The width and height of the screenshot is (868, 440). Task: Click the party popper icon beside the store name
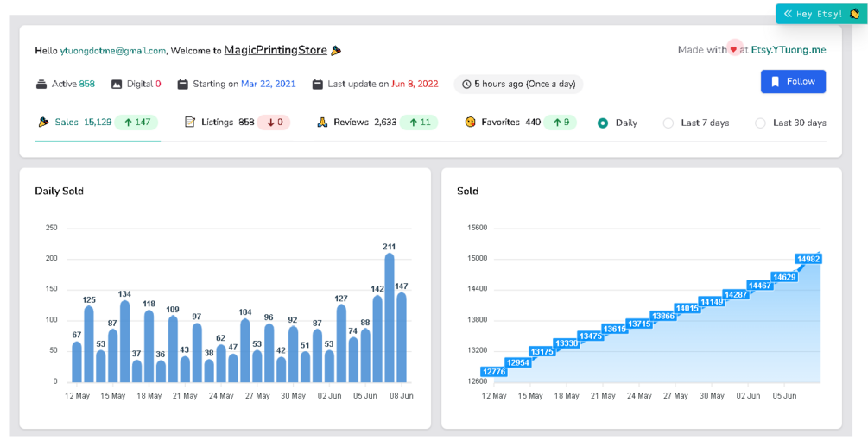(x=336, y=51)
